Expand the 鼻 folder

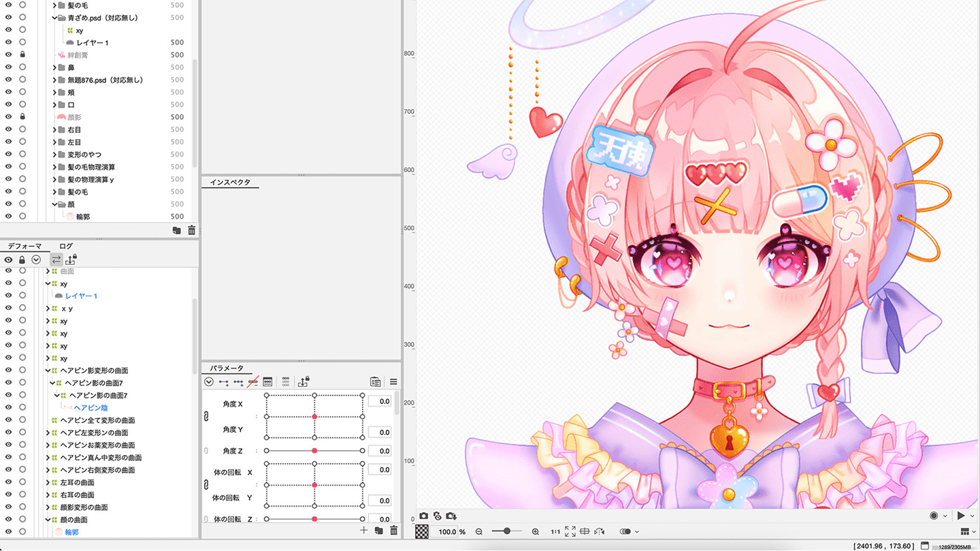point(54,67)
